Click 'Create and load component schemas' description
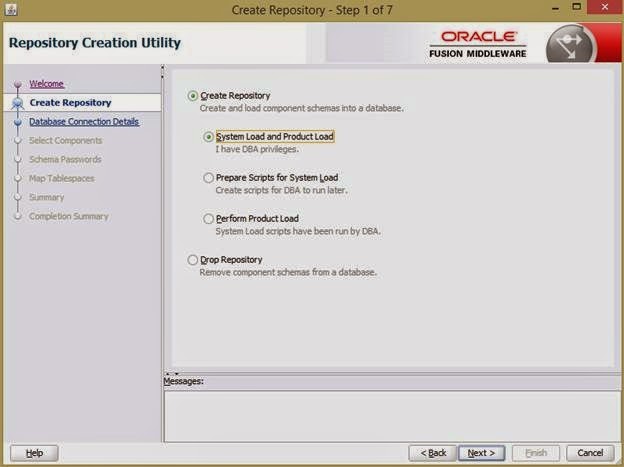Viewport: 624px width, 467px height. (x=301, y=108)
